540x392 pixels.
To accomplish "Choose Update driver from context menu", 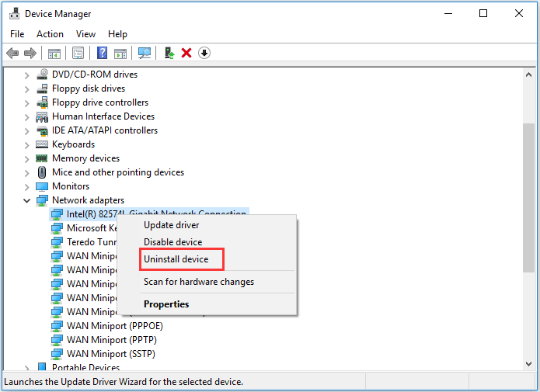I will [207, 225].
